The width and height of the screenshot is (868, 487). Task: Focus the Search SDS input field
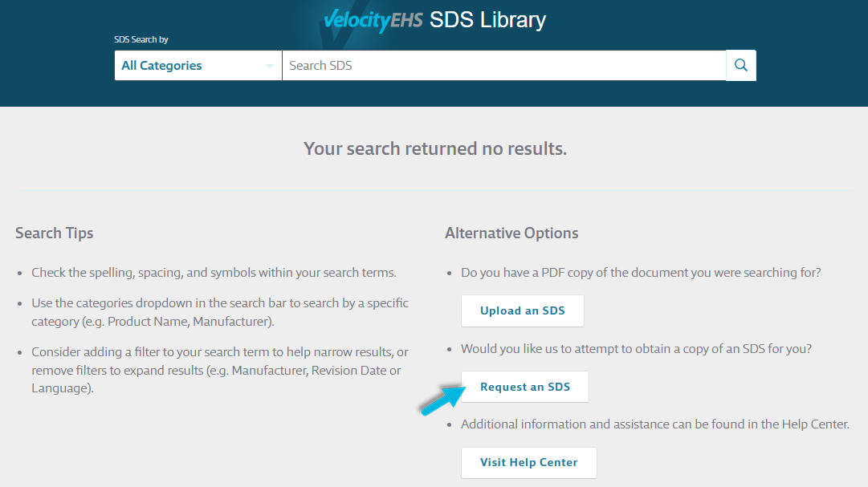[503, 66]
